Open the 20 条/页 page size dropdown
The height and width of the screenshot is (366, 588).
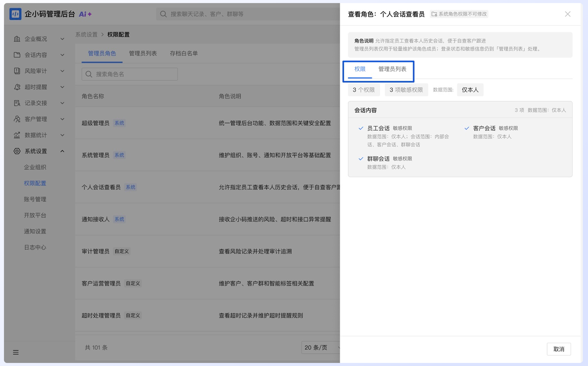point(321,347)
